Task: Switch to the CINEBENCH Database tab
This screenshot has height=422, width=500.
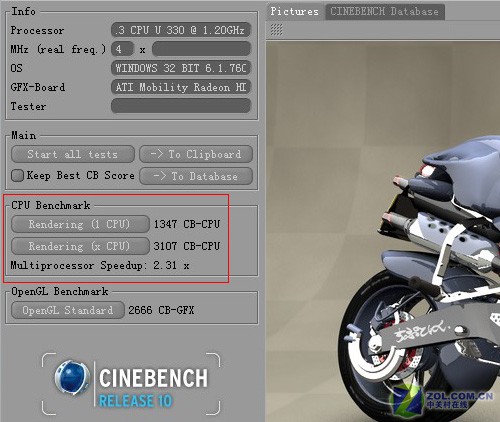Action: (x=384, y=12)
